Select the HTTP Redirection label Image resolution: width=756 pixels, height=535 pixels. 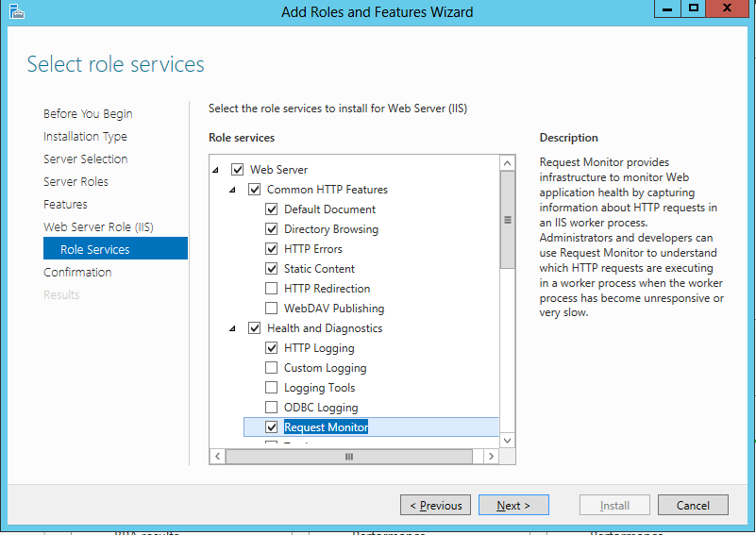[327, 288]
